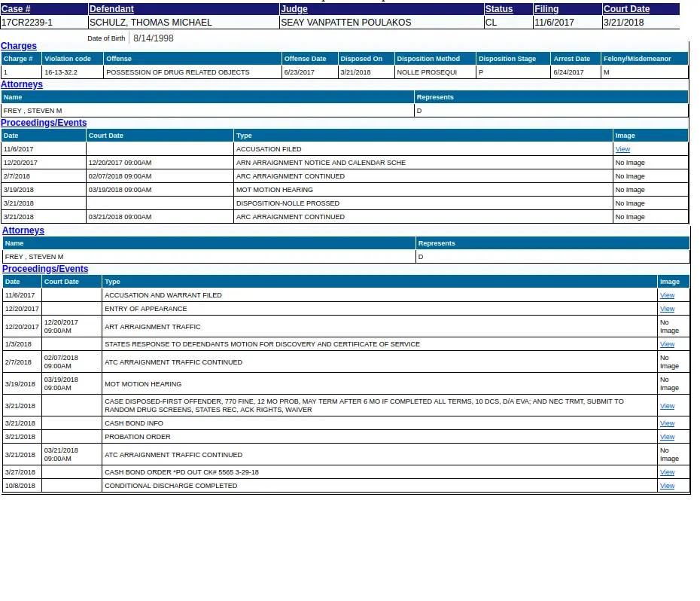View image for ENTRY OF APPEARANCE

click(x=667, y=309)
